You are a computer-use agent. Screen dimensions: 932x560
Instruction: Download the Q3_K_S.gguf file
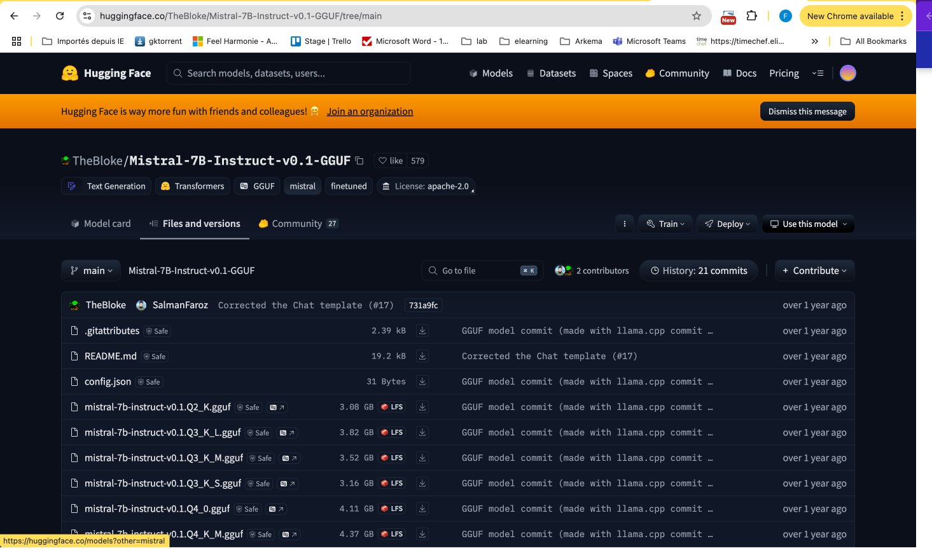pos(422,483)
